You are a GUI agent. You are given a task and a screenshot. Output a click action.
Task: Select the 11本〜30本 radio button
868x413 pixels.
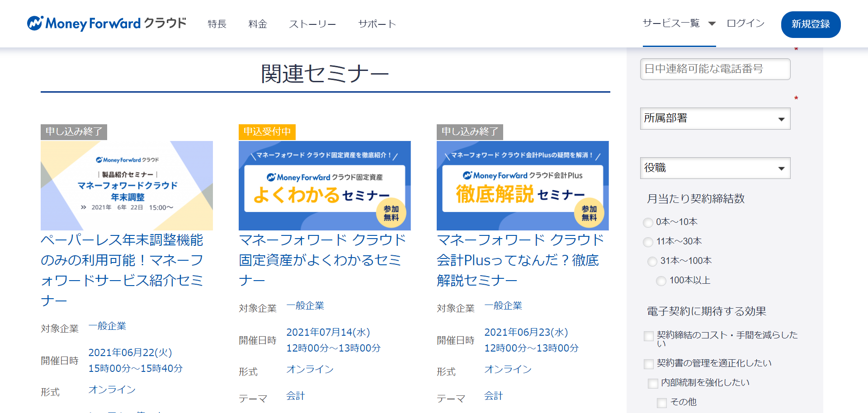648,242
